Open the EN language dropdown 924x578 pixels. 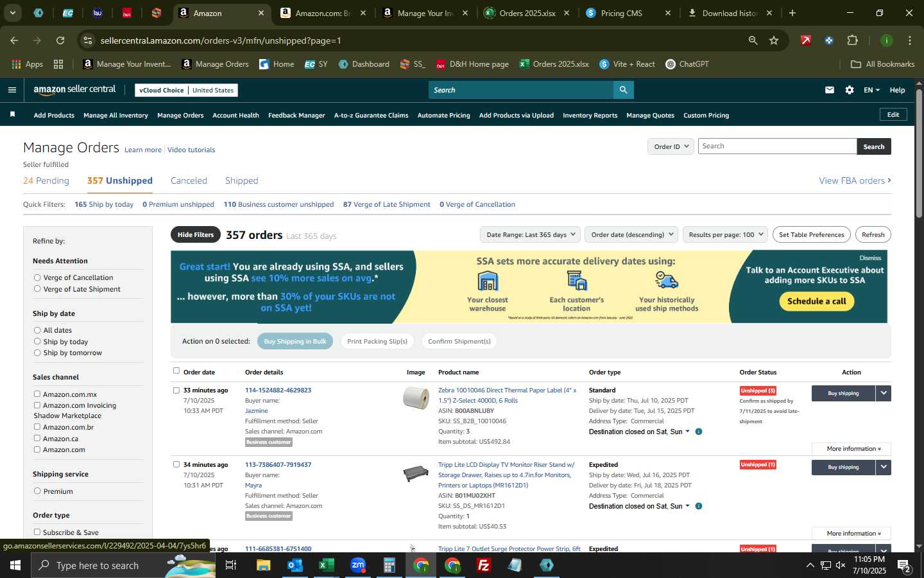[871, 90]
